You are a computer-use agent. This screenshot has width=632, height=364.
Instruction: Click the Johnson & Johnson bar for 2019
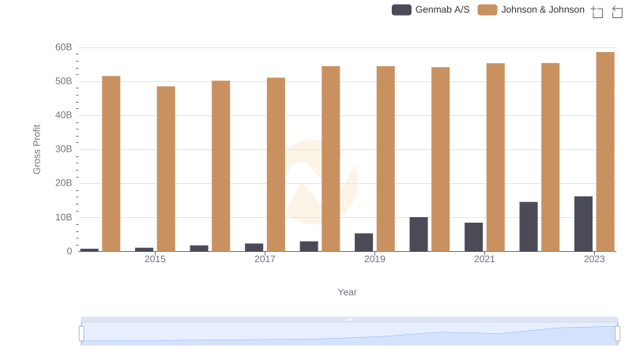point(386,159)
